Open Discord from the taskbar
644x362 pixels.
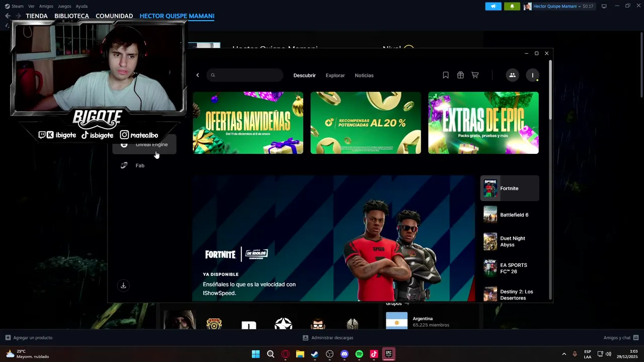click(345, 354)
